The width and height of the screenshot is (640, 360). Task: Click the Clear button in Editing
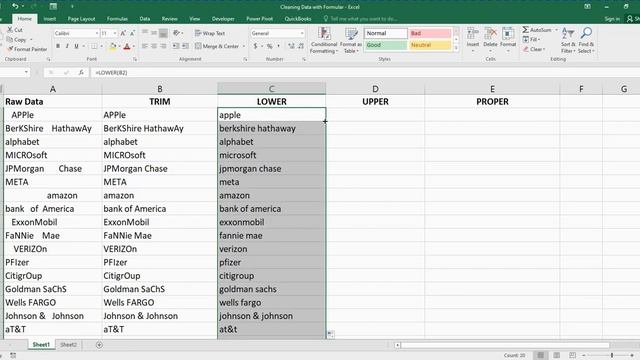coord(534,49)
